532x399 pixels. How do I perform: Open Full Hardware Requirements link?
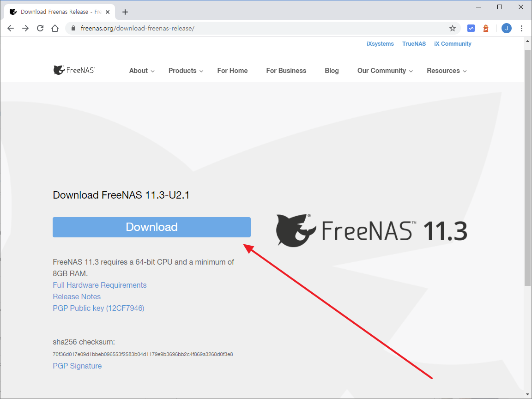click(x=100, y=285)
